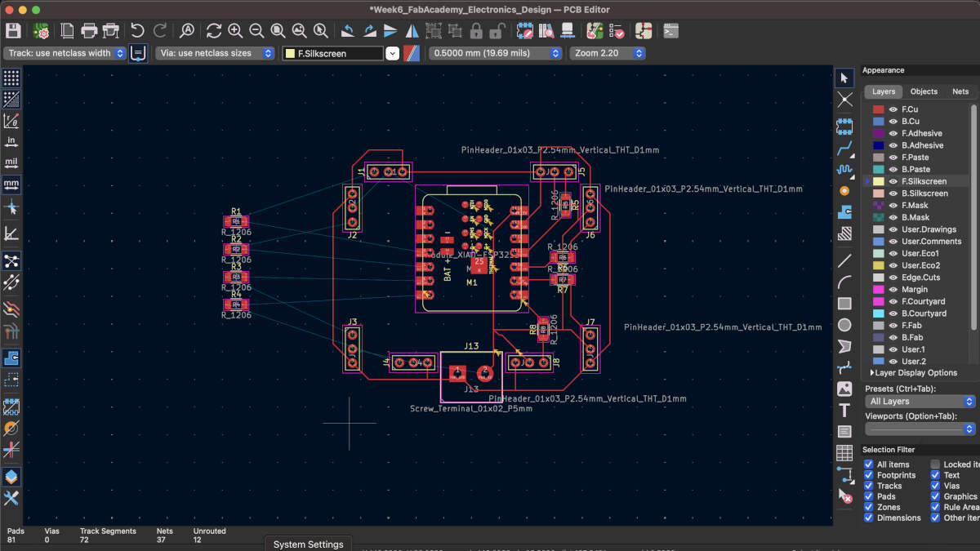The height and width of the screenshot is (551, 980).
Task: Pick the Draw Circle tool
Action: pos(844,325)
